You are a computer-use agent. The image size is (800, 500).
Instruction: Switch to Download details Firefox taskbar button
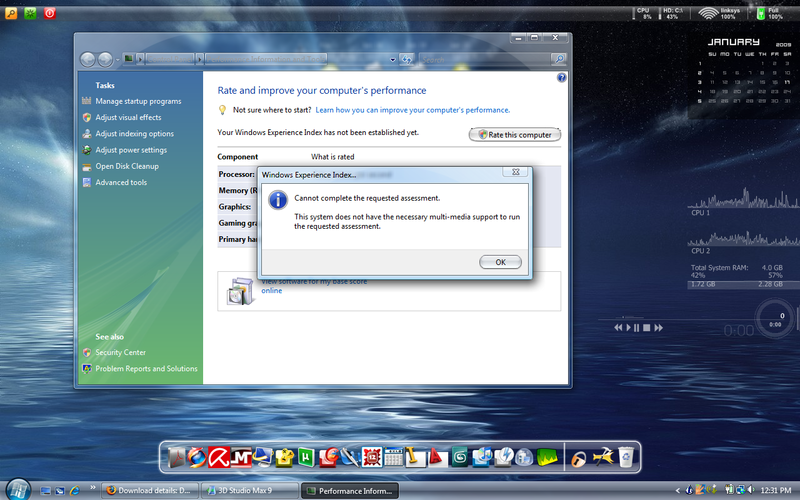click(x=149, y=490)
